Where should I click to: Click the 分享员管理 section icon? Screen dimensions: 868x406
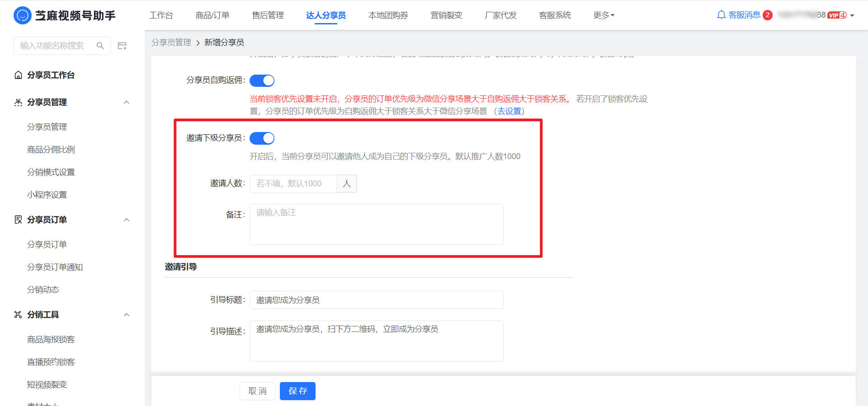18,102
